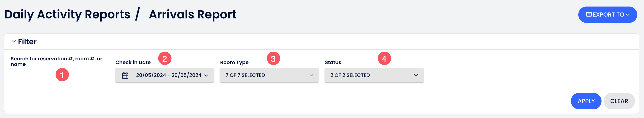
Task: Expand the Check in Date chevron arrow
Action: pos(206,75)
